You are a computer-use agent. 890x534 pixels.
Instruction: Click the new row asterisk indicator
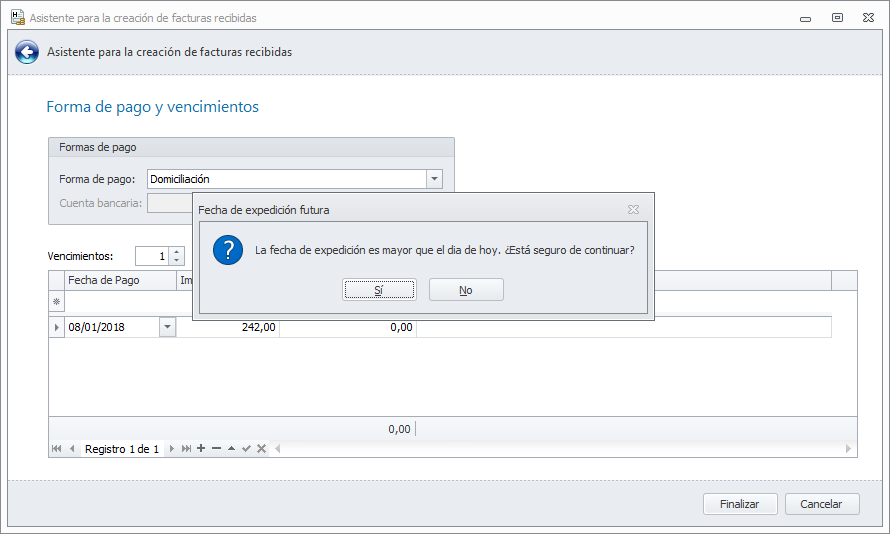56,301
